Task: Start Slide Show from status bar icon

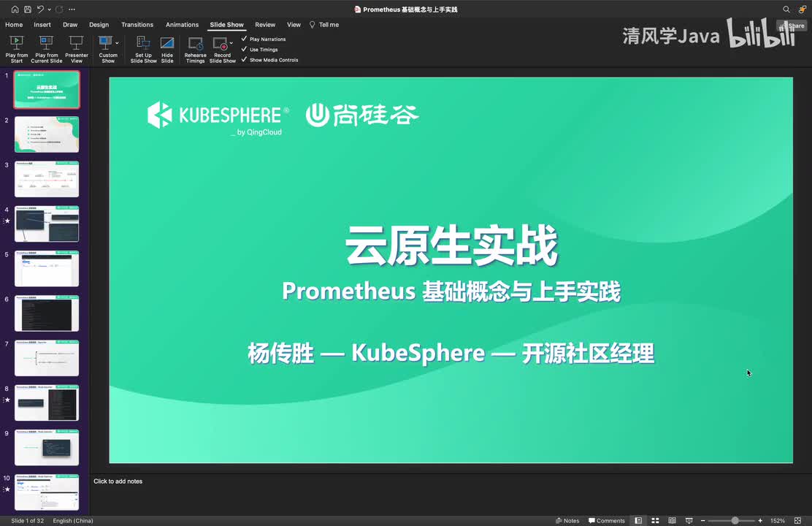Action: click(x=689, y=521)
